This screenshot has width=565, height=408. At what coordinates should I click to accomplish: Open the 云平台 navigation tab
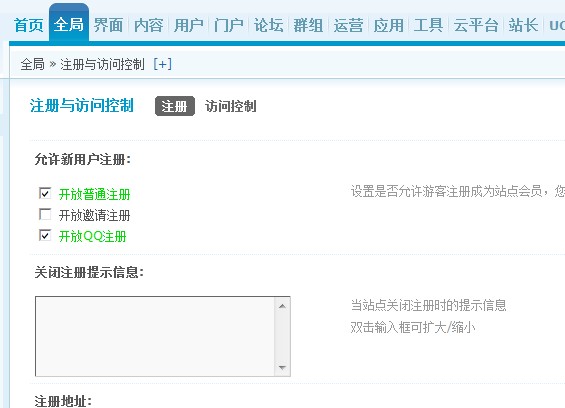(x=476, y=25)
